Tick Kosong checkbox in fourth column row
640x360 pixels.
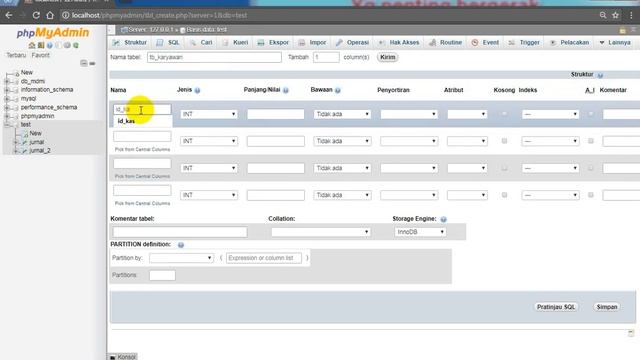coord(504,195)
